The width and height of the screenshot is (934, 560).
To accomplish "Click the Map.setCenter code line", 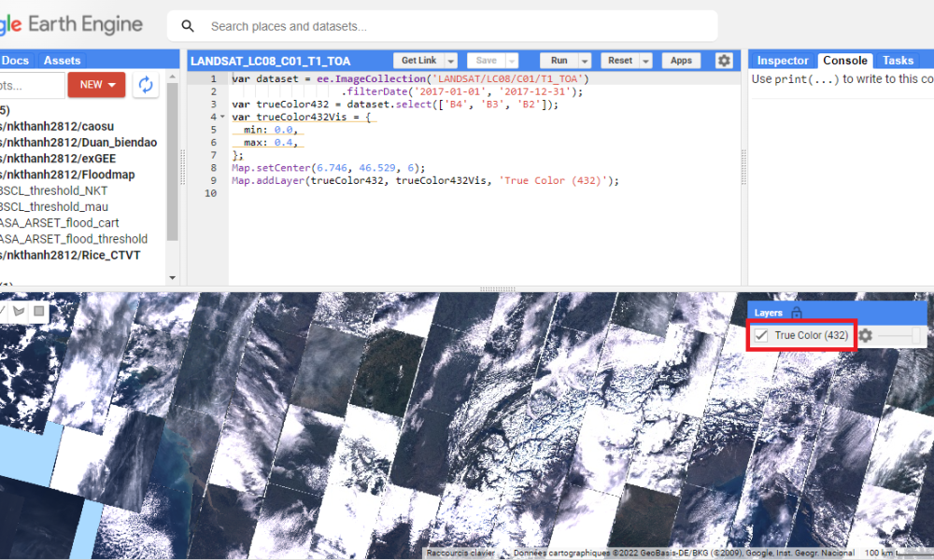I will click(329, 168).
